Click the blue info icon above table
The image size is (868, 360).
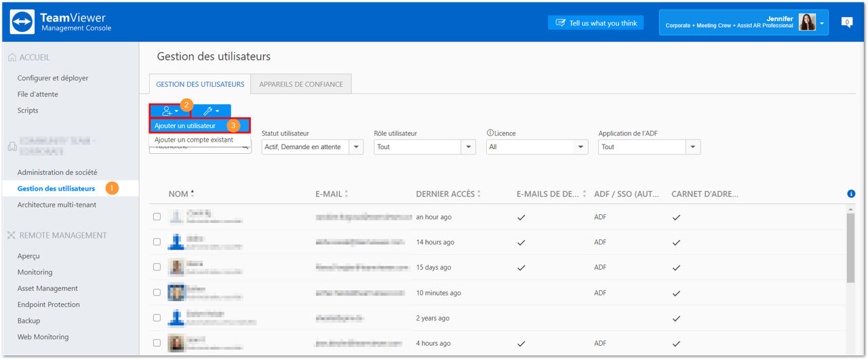851,194
